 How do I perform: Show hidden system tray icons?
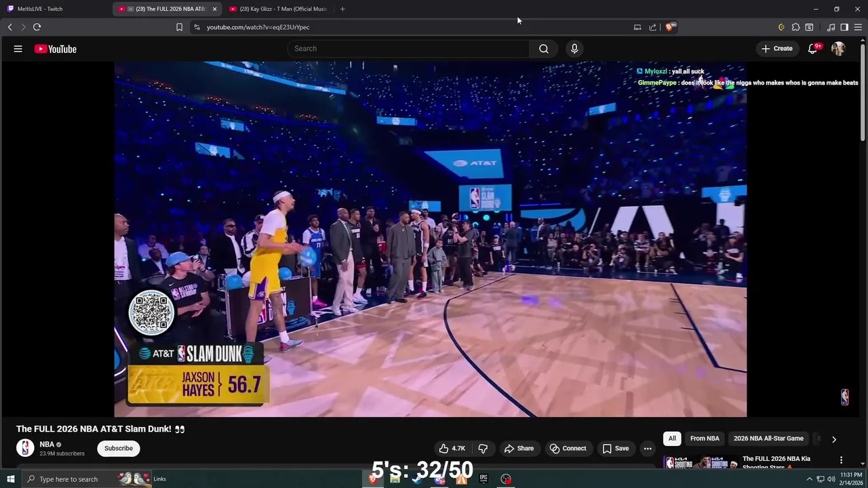click(x=809, y=479)
